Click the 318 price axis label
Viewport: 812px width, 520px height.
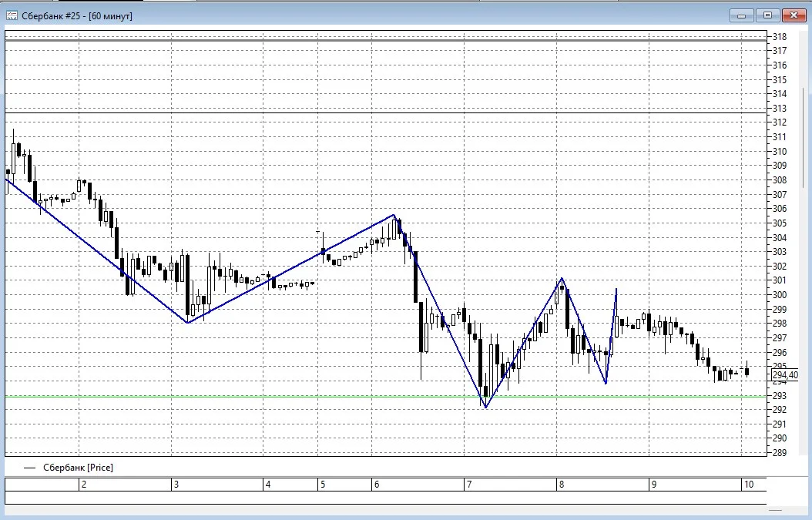point(780,37)
